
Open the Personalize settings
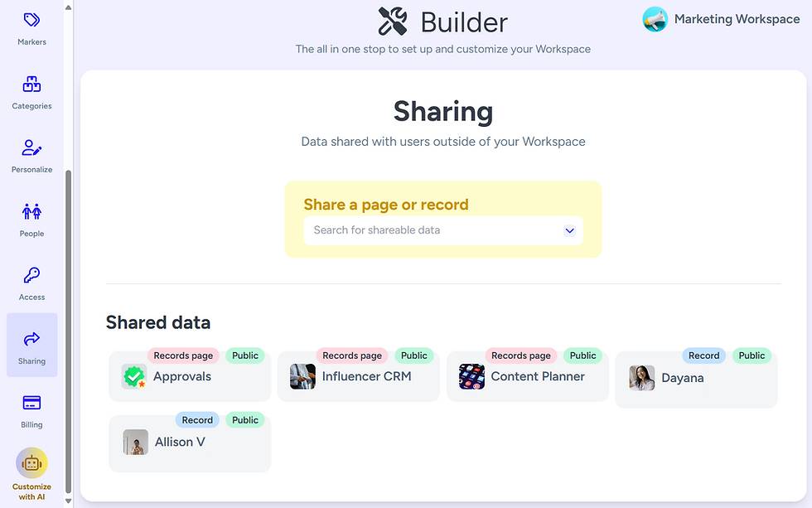tap(31, 154)
